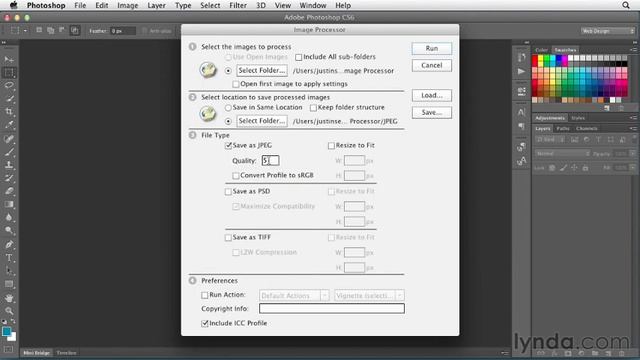The image size is (640, 360).
Task: Click the Spotlight search magnifier icon
Action: [626, 5]
